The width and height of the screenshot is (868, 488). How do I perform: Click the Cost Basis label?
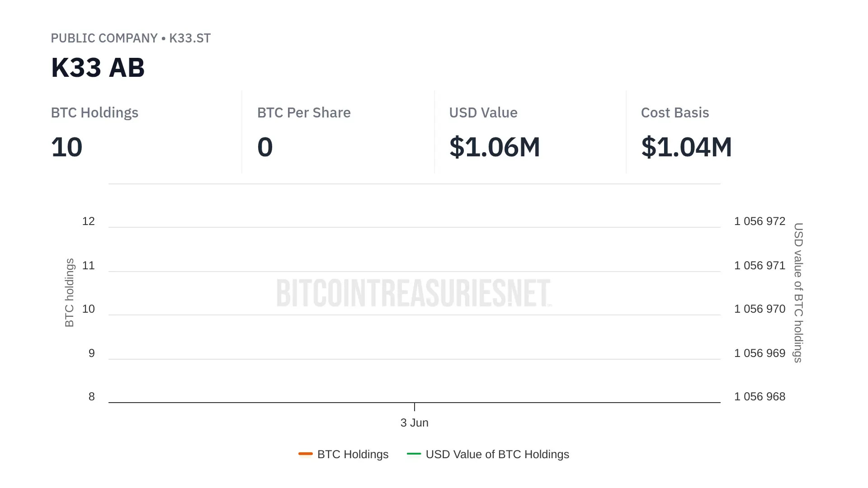pyautogui.click(x=675, y=113)
